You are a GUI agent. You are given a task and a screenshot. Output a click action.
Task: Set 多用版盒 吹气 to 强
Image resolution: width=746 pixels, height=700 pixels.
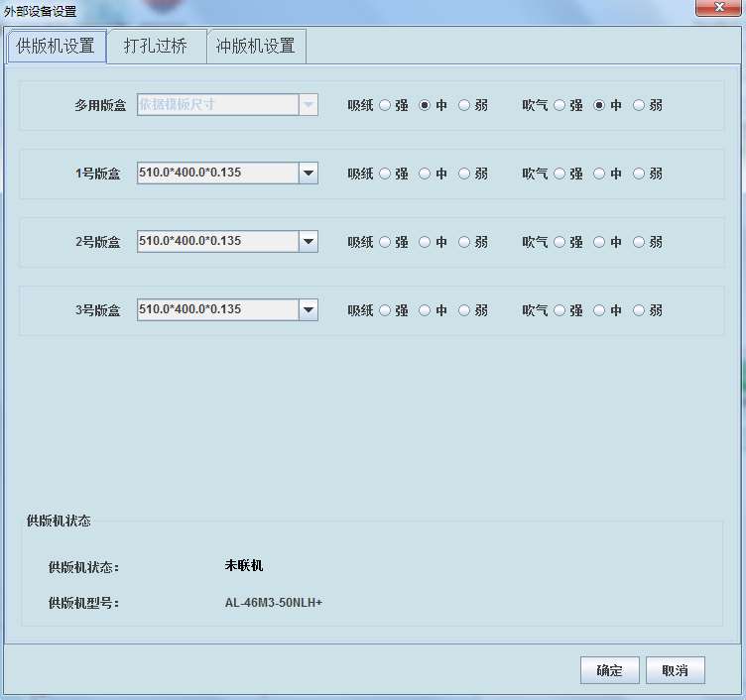559,105
